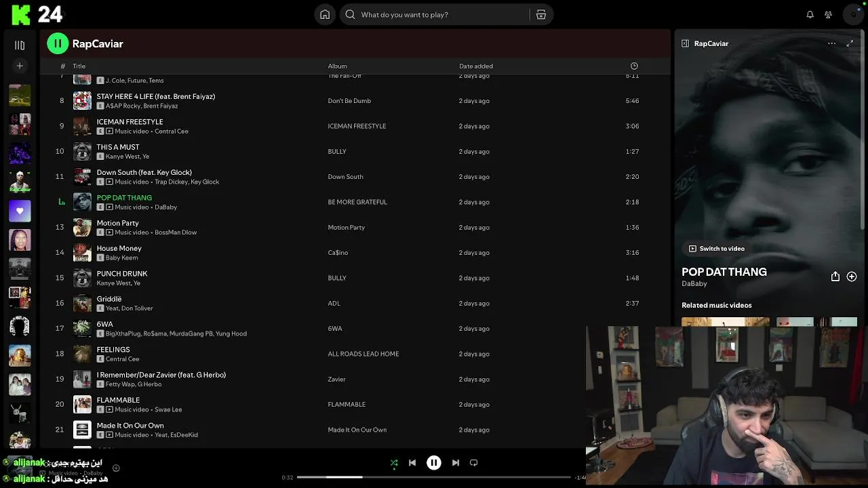Screen dimensions: 868x488
Task: Expand the now playing view to fullscreen
Action: coord(850,43)
